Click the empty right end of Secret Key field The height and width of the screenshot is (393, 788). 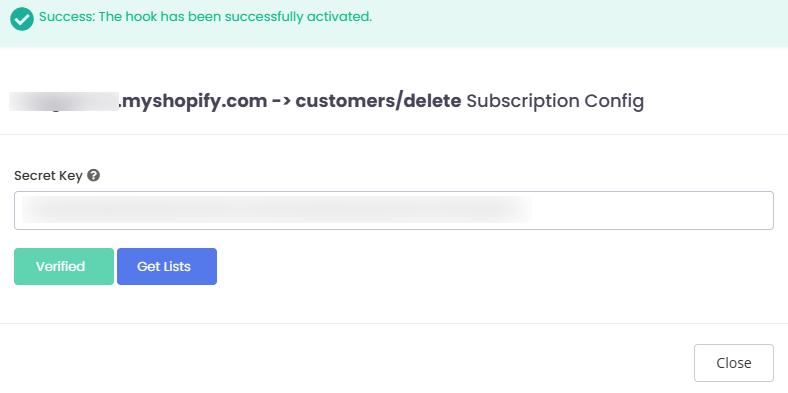652,211
